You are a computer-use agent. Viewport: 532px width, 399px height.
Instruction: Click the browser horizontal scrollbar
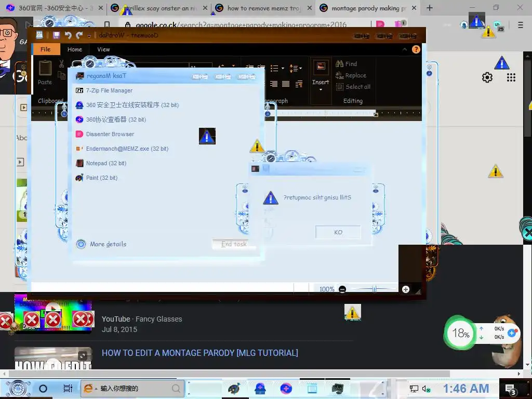229,374
